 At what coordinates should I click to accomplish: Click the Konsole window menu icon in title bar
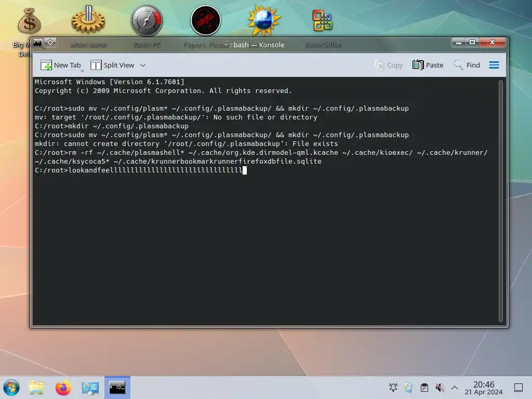[38, 43]
